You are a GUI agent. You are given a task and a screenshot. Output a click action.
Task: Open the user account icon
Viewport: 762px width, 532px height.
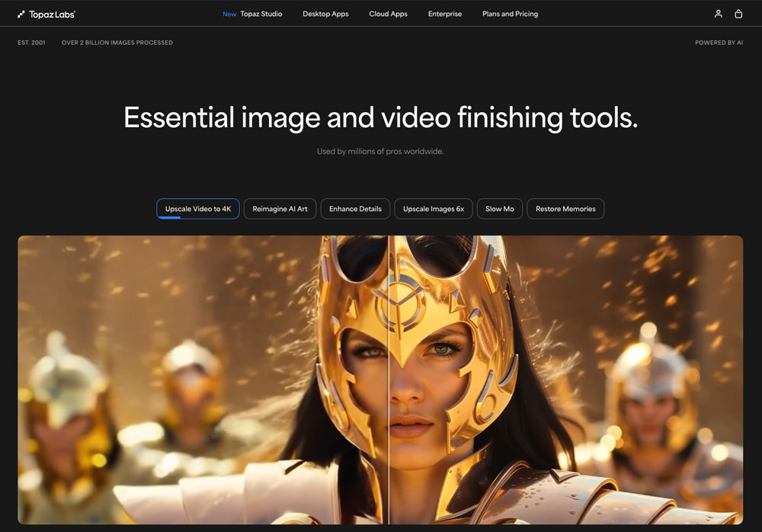tap(718, 14)
